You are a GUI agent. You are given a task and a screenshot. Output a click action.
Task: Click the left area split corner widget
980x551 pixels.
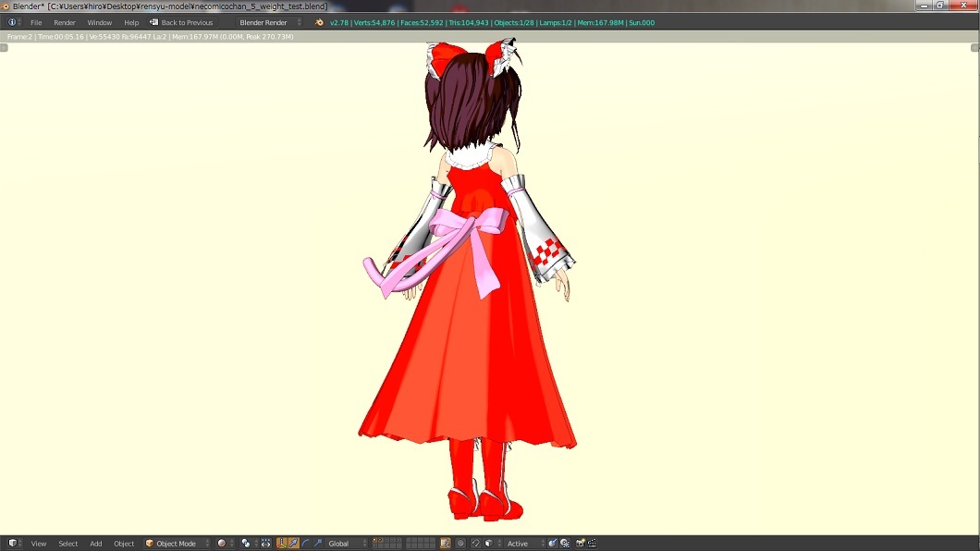pyautogui.click(x=4, y=47)
